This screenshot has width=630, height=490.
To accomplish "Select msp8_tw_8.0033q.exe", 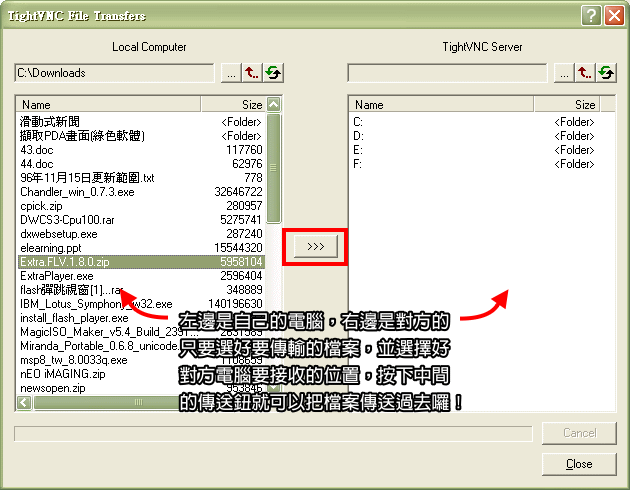I will point(141,360).
